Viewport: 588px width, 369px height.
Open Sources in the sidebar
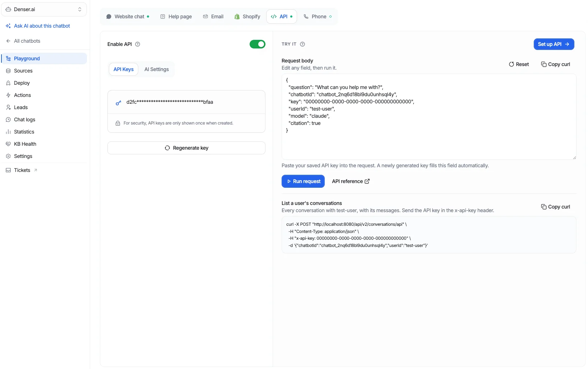pyautogui.click(x=44, y=71)
